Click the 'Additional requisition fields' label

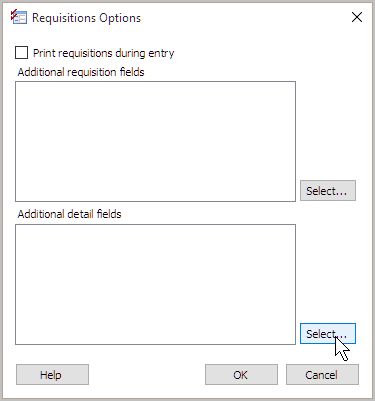point(81,72)
